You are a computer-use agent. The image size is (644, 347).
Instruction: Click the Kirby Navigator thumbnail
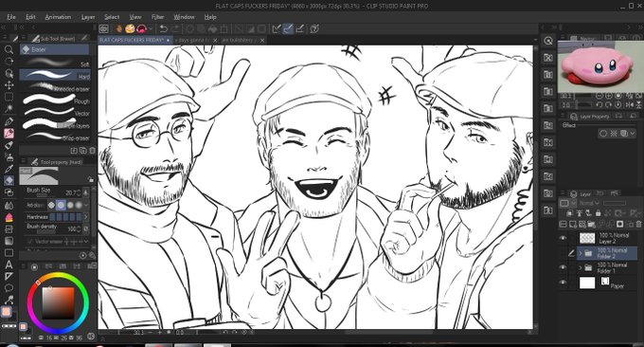(x=600, y=66)
